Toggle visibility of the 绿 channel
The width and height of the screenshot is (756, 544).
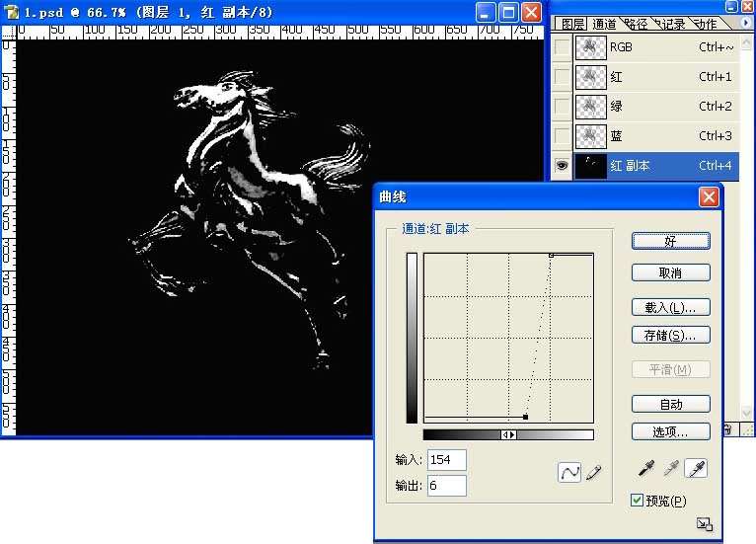[563, 107]
